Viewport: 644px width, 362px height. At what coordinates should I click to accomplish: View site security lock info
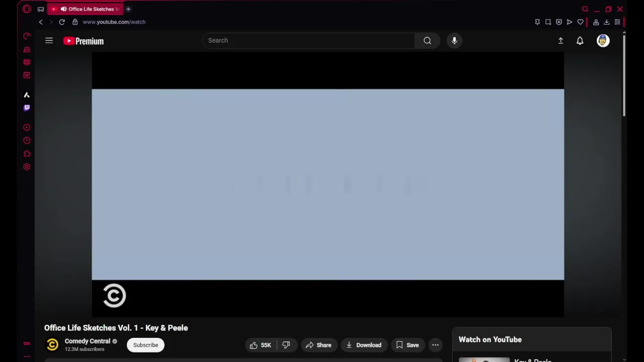coord(75,22)
